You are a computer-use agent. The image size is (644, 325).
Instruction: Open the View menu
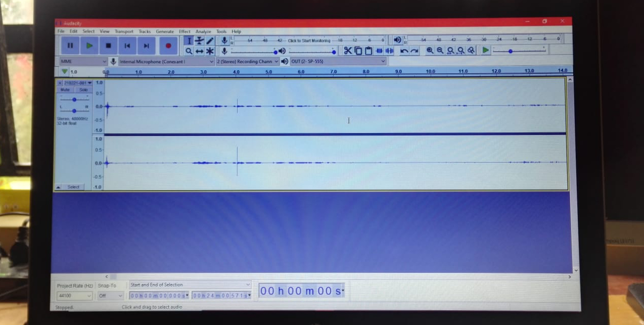point(105,31)
